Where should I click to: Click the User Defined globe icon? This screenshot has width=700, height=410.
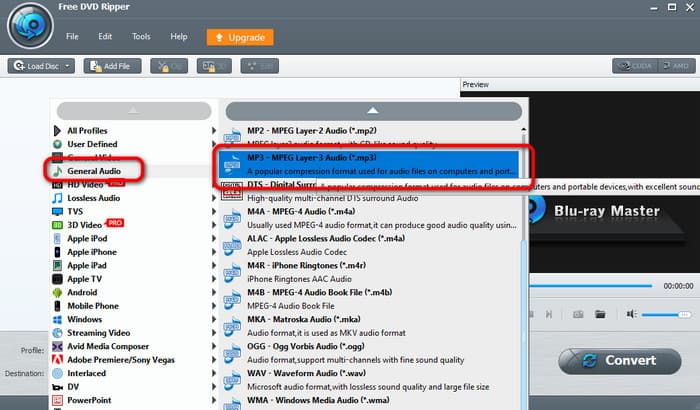click(57, 144)
